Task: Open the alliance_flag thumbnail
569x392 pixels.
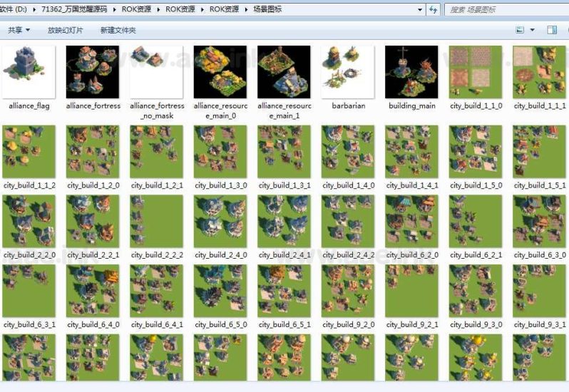Action: pos(29,72)
